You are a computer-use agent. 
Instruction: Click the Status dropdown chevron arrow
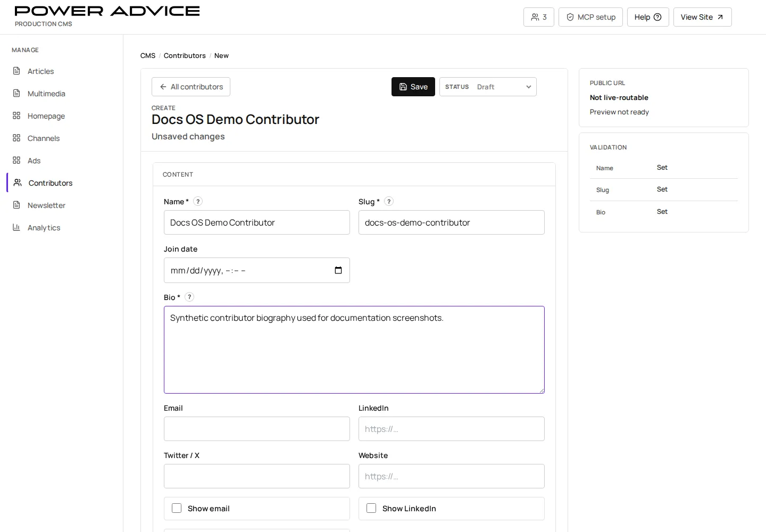529,87
